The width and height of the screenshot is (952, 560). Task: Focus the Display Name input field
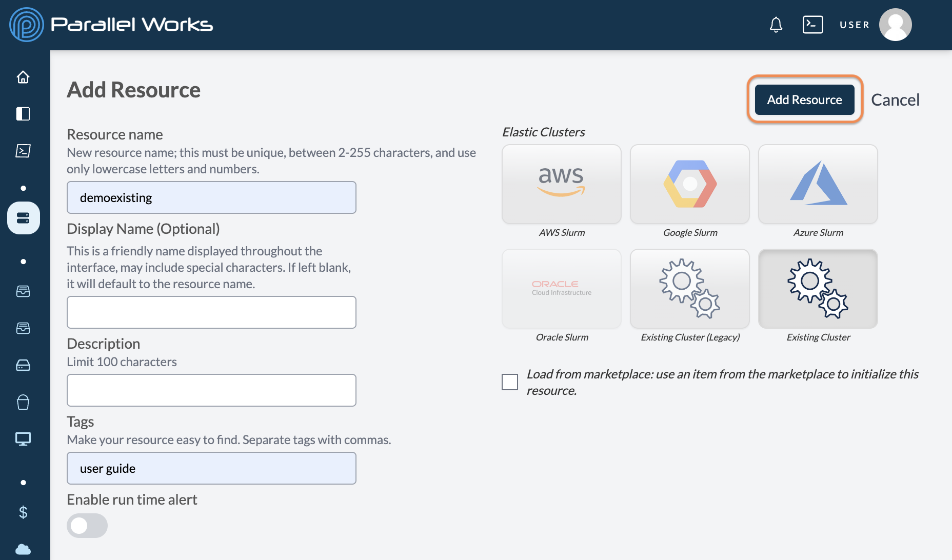point(211,312)
